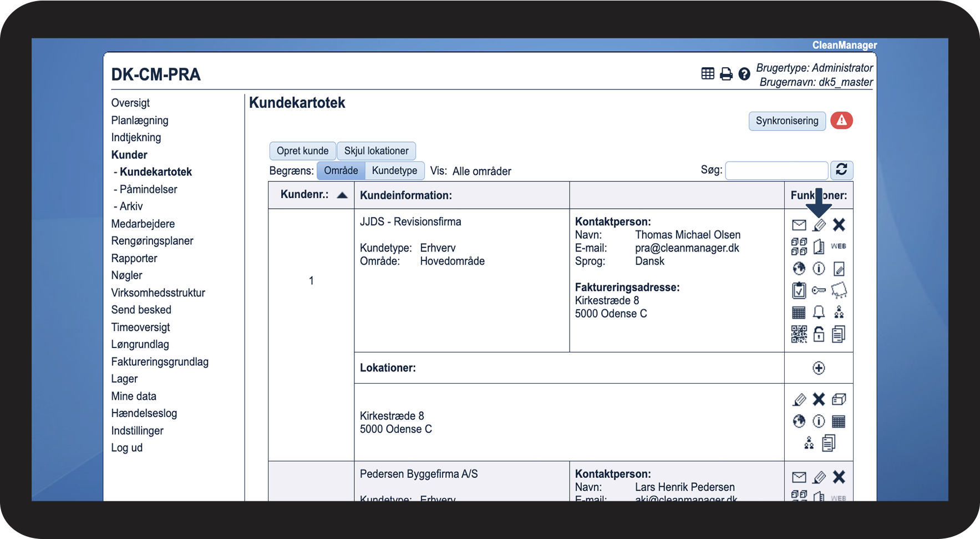Screen dimensions: 980x539
Task: Click the envelope icon for Pedersen Byggefirma A/S
Action: 799,477
